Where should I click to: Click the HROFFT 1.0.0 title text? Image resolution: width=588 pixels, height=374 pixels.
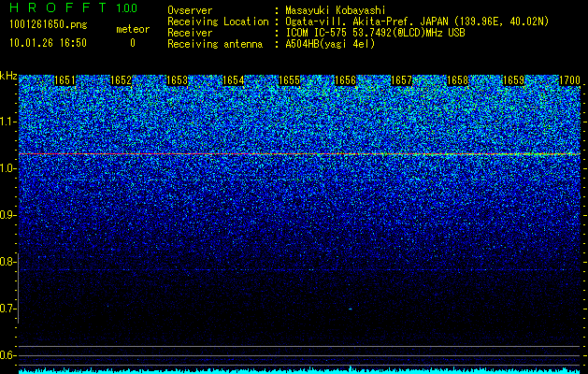[x=74, y=7]
